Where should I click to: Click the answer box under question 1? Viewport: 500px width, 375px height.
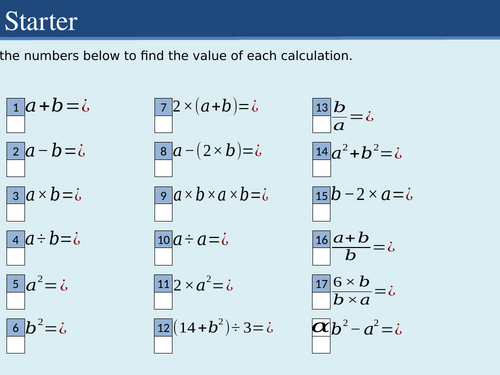pyautogui.click(x=16, y=124)
